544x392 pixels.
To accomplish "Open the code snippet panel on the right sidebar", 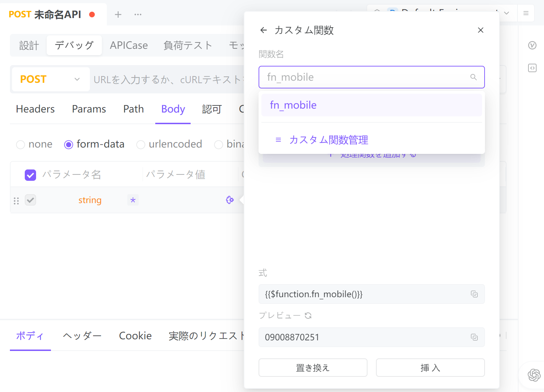I will pyautogui.click(x=532, y=68).
